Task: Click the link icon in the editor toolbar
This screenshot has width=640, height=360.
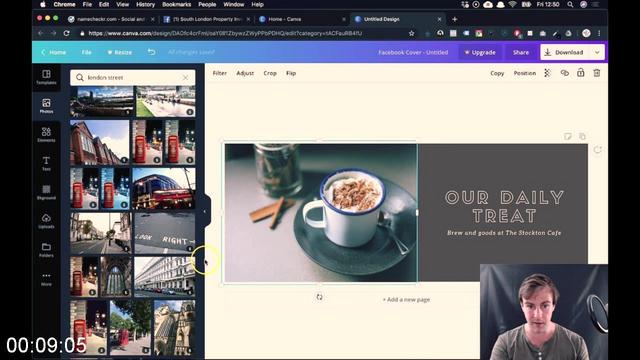Action: click(564, 73)
